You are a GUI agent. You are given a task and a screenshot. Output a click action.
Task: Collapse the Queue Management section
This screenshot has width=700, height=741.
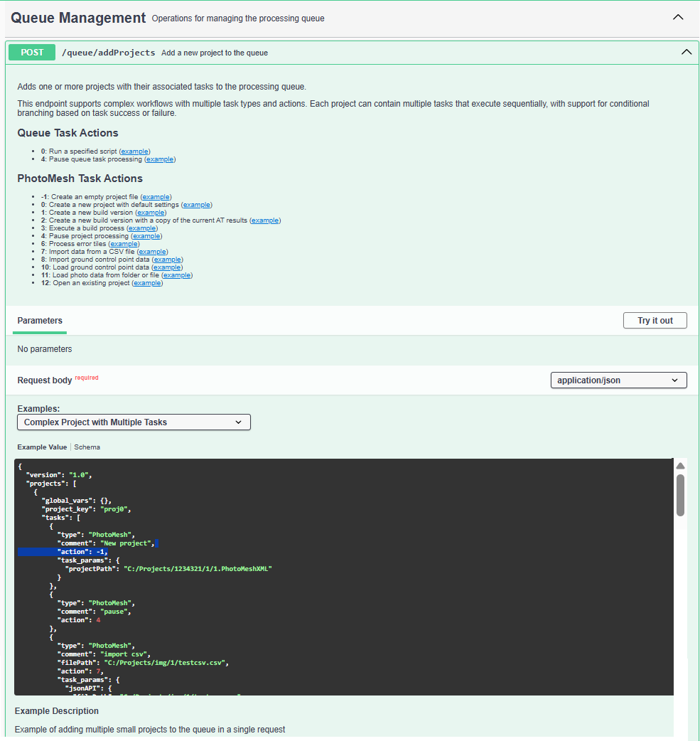pos(677,16)
